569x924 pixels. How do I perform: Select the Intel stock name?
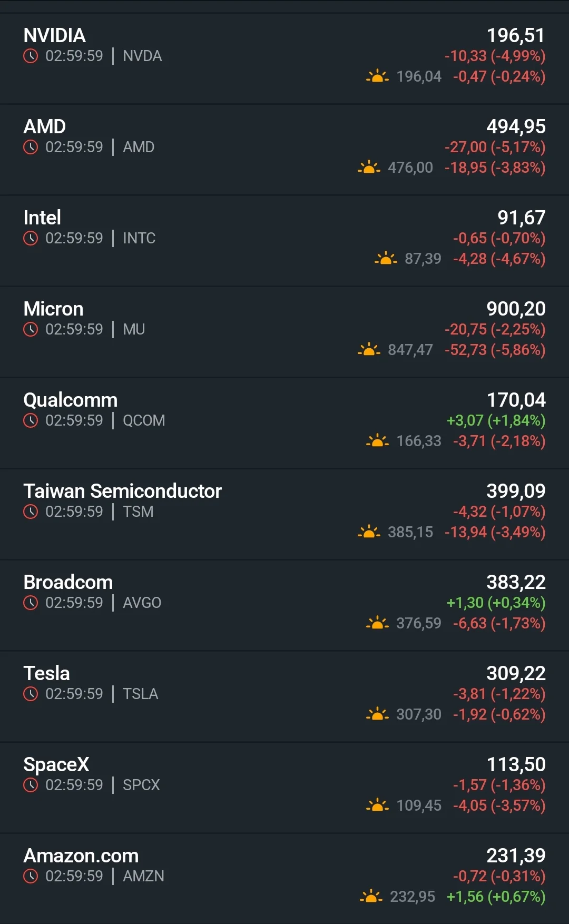(42, 218)
